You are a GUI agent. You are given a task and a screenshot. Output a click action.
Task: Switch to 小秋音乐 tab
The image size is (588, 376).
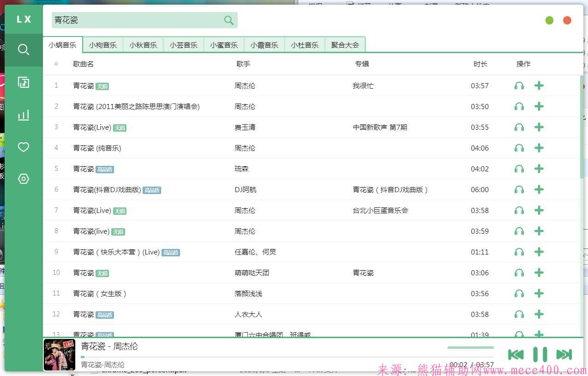(x=143, y=45)
